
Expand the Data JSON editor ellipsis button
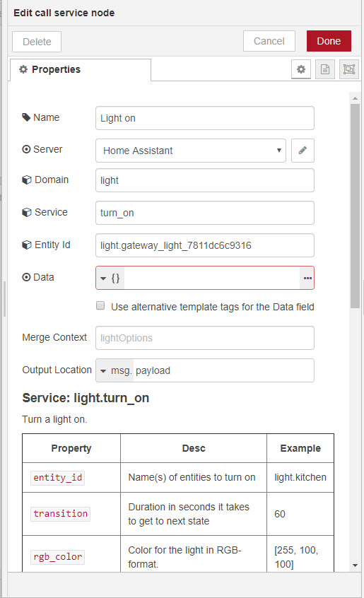(307, 278)
